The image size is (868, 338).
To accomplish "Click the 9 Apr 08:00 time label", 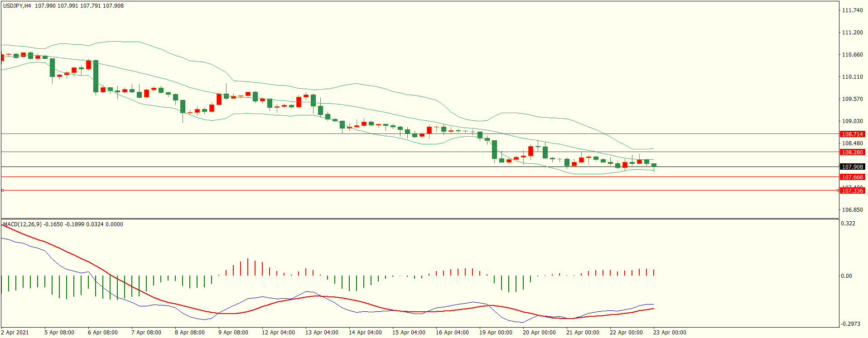I will (x=233, y=333).
